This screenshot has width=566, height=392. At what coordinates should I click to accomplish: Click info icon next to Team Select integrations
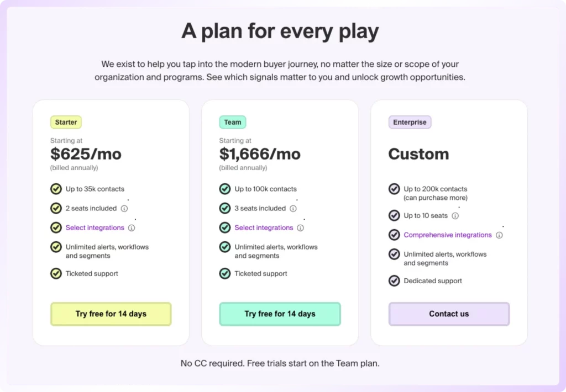click(300, 228)
